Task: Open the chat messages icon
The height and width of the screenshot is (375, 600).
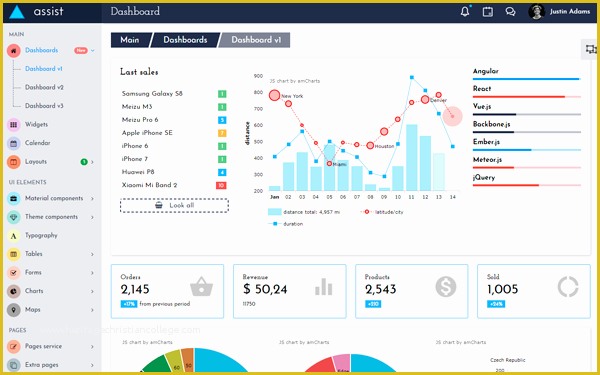Action: point(510,11)
